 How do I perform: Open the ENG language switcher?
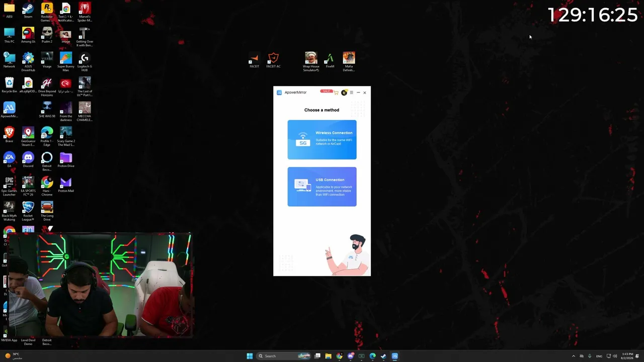[599, 356]
